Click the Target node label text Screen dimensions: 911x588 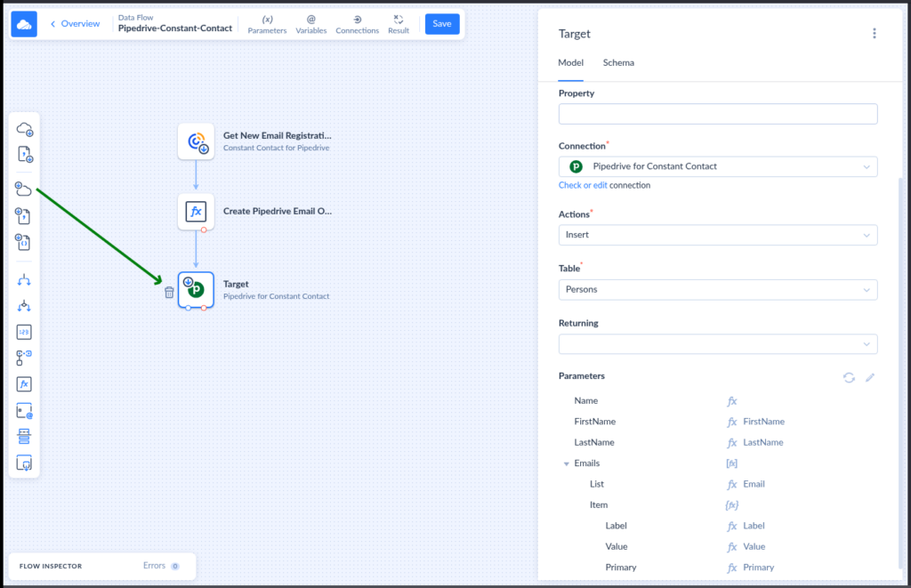[x=235, y=284]
